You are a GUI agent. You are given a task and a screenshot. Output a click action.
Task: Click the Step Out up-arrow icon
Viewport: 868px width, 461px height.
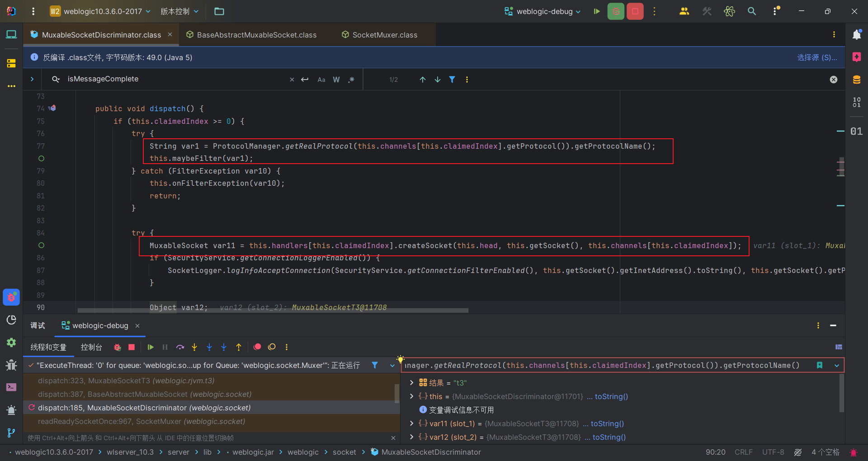click(x=239, y=347)
